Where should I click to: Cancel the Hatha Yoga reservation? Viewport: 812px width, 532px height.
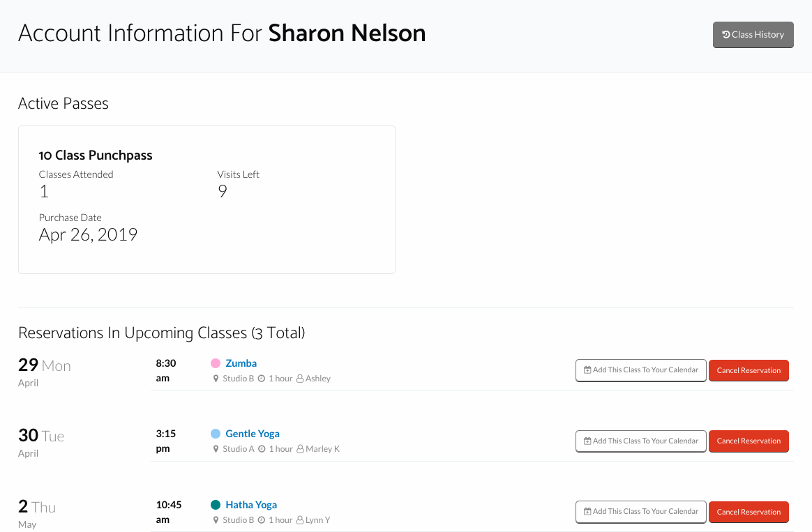tap(749, 512)
